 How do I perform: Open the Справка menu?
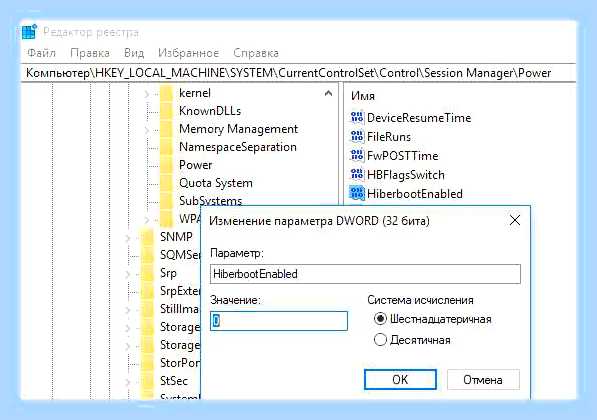pos(256,53)
